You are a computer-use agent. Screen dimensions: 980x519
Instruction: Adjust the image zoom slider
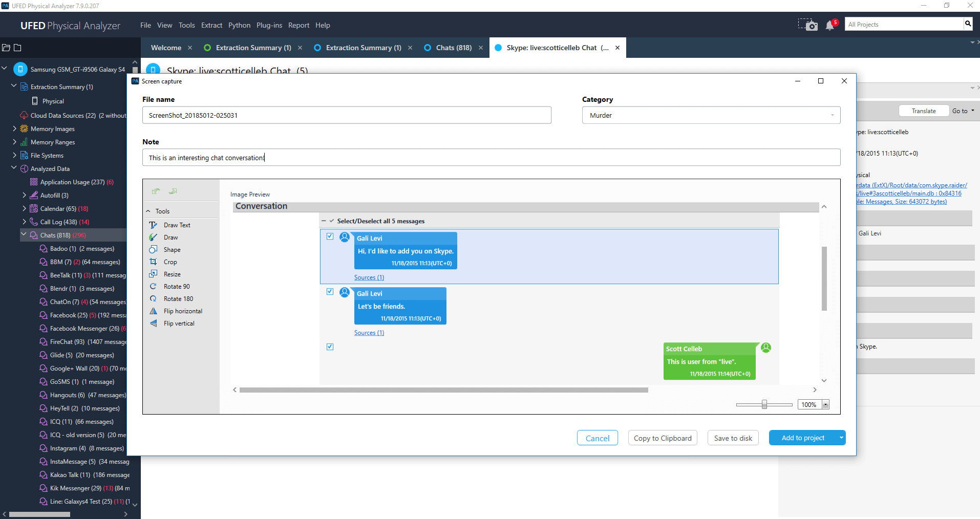(x=764, y=404)
